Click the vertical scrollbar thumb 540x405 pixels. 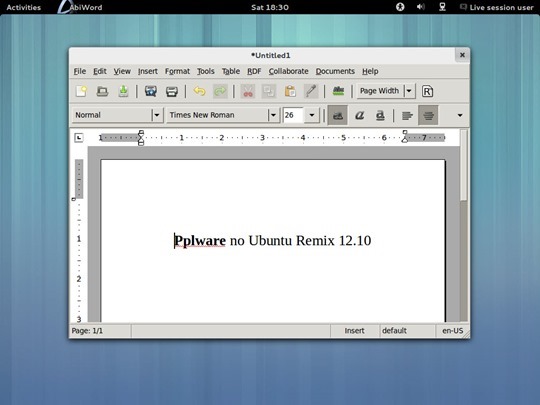[464, 165]
